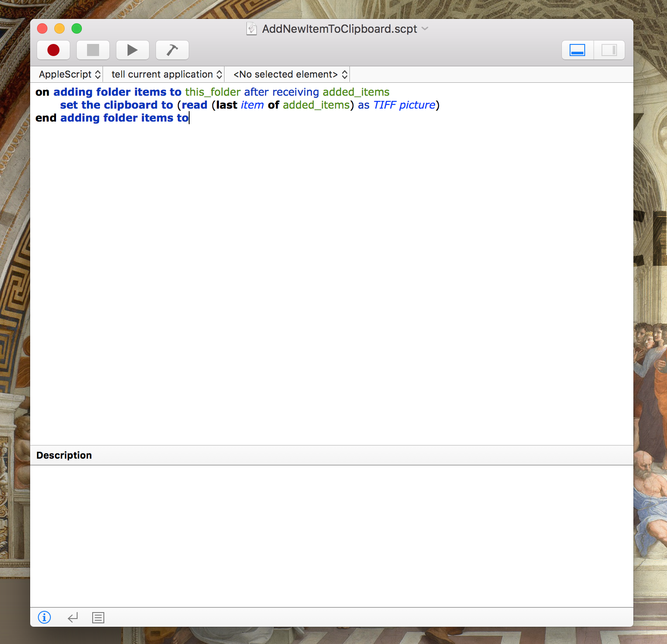
Task: Toggle the green fullscreen window button
Action: tap(77, 28)
